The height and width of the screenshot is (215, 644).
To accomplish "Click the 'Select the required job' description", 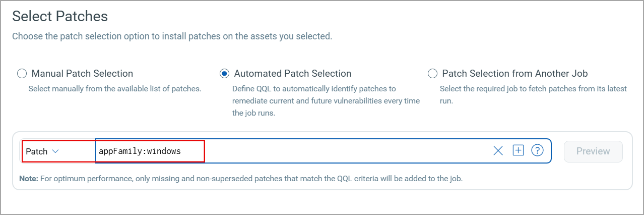I will [x=533, y=89].
